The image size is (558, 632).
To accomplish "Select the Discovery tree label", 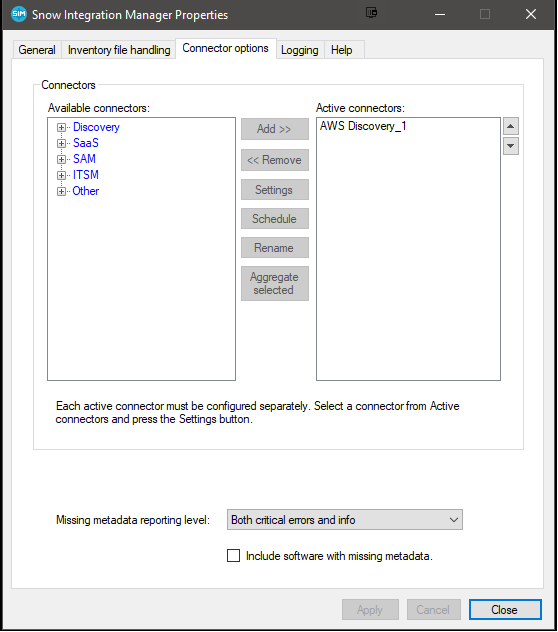I will pyautogui.click(x=96, y=127).
